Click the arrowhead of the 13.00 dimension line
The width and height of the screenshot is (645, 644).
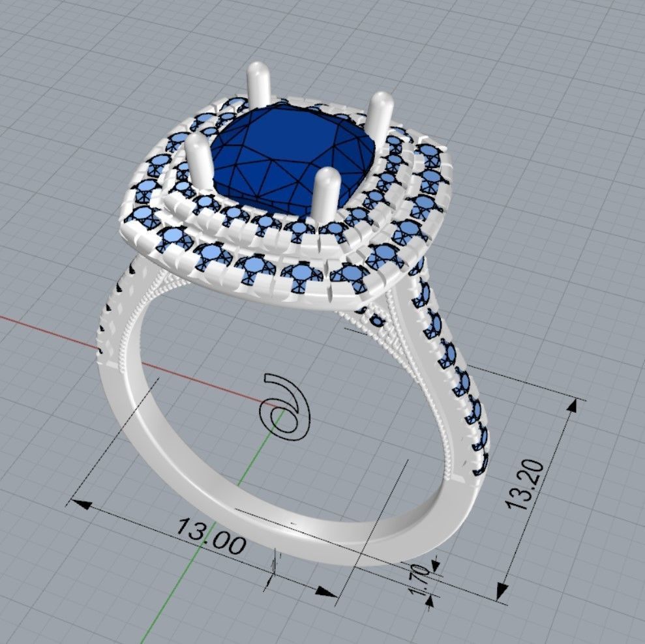coord(82,505)
